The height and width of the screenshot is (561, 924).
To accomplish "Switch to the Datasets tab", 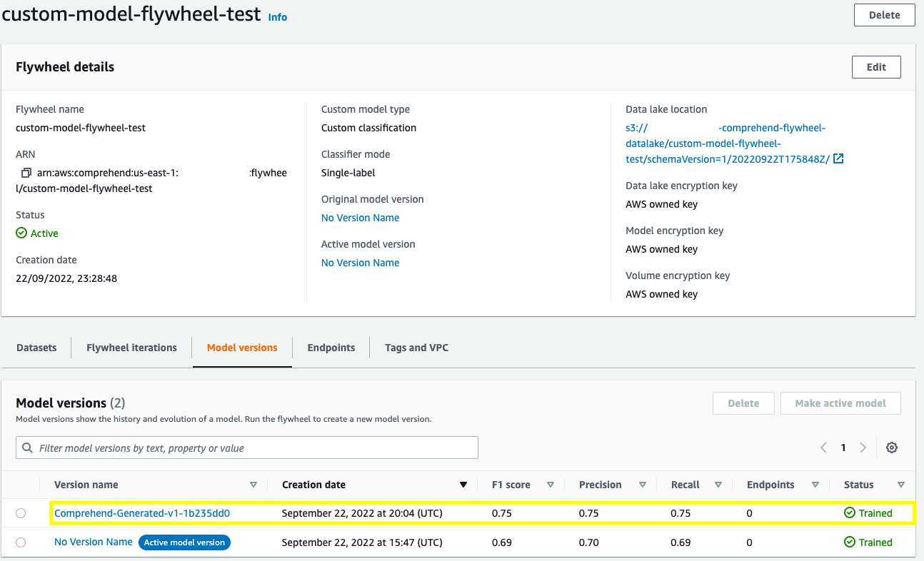I will pos(36,348).
